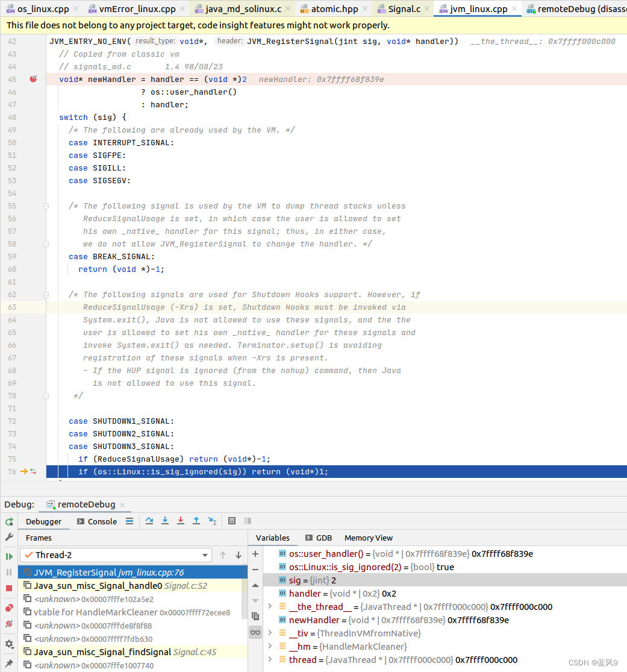The image size is (627, 672).
Task: Toggle show watches in variables glasses
Action: 255,632
